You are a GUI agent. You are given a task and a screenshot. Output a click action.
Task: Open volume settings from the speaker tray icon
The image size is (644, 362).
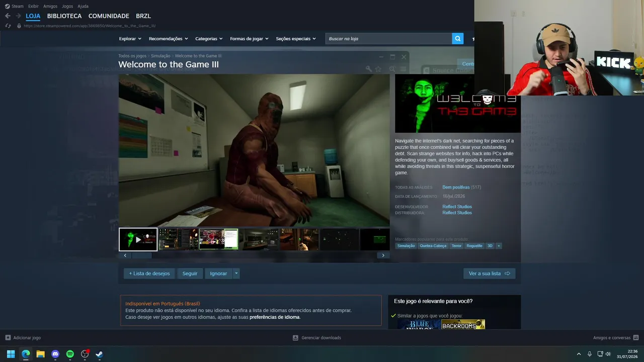(x=608, y=354)
